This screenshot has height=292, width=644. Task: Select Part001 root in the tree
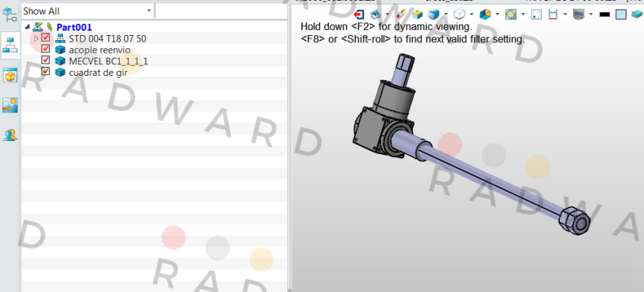pyautogui.click(x=75, y=28)
